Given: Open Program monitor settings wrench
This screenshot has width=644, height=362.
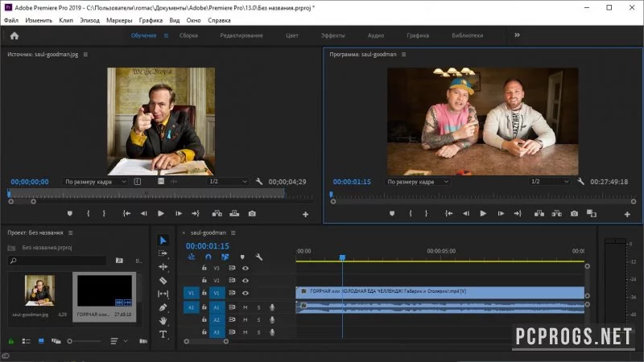Looking at the screenshot, I should pos(580,182).
